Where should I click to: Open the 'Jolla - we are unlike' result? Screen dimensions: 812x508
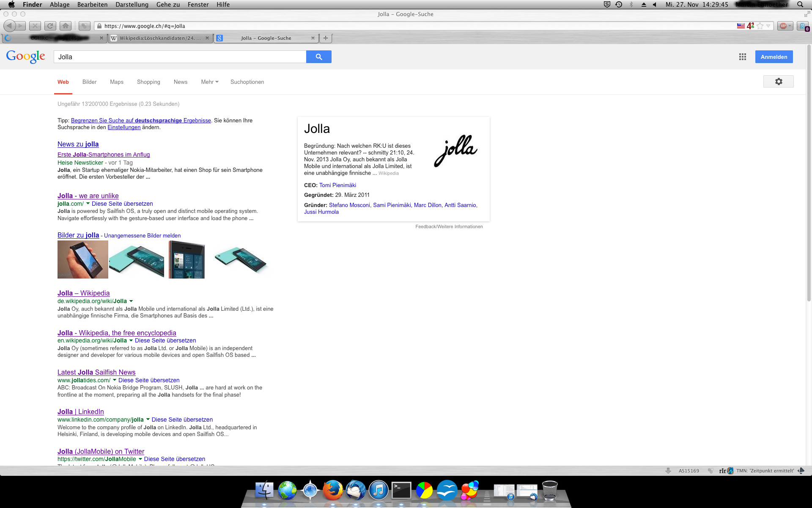click(x=88, y=196)
